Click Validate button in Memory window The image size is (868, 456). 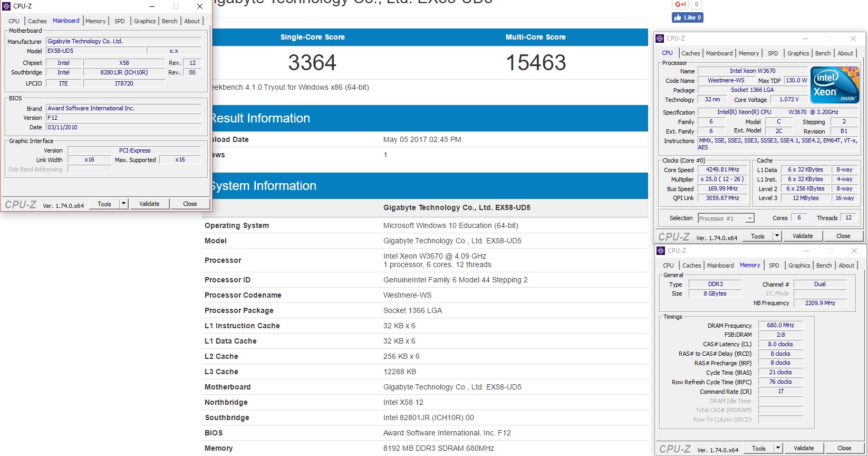pos(804,448)
